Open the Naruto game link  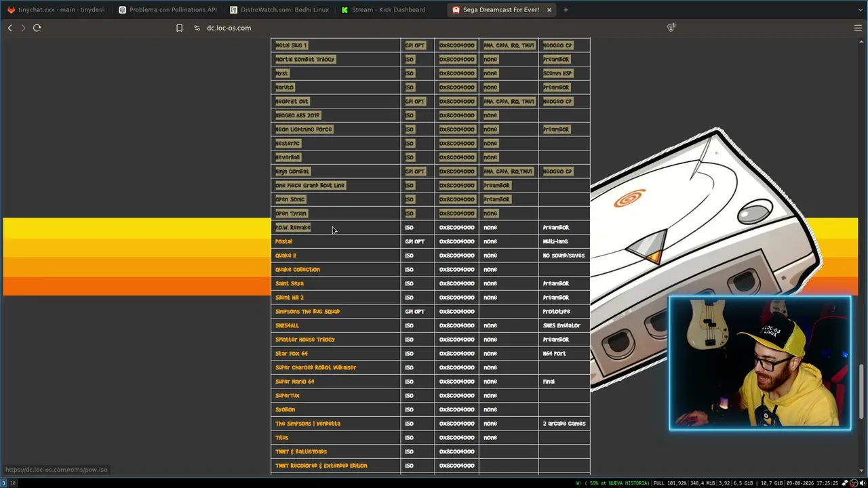click(284, 87)
